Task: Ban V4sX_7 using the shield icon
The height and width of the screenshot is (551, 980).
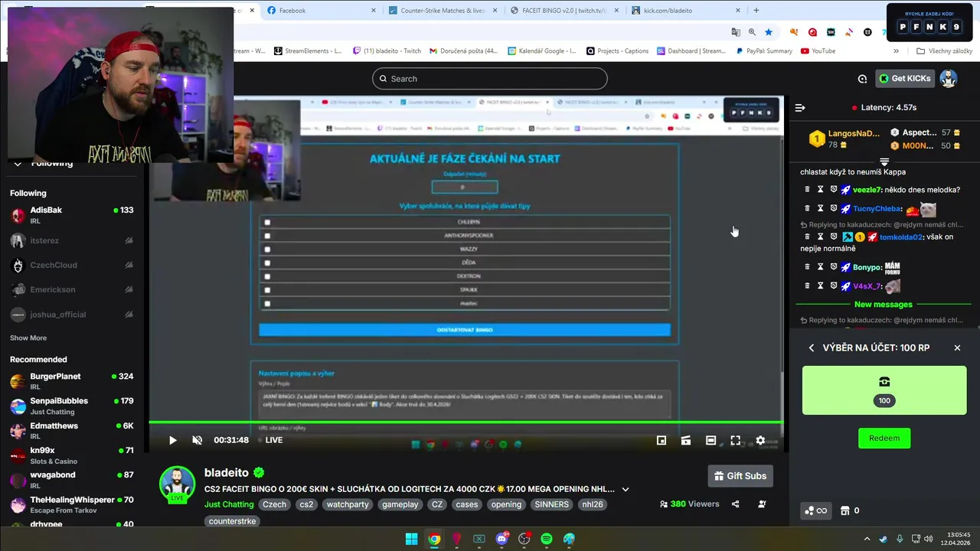Action: click(x=833, y=285)
